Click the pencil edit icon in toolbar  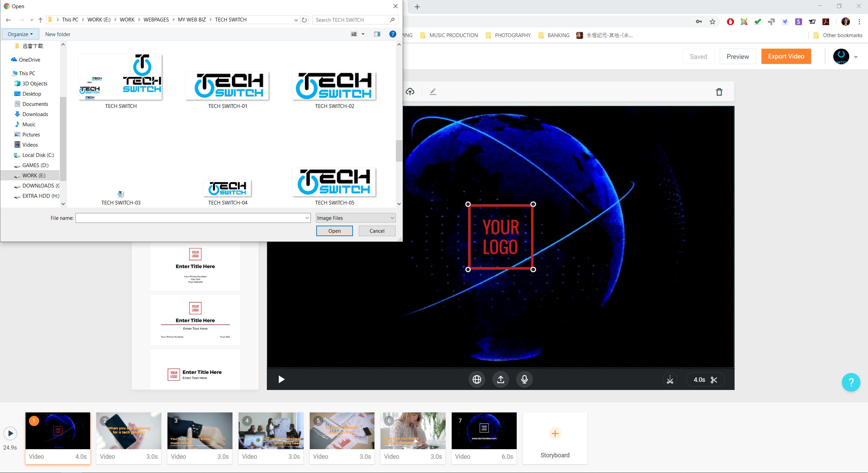click(x=433, y=92)
